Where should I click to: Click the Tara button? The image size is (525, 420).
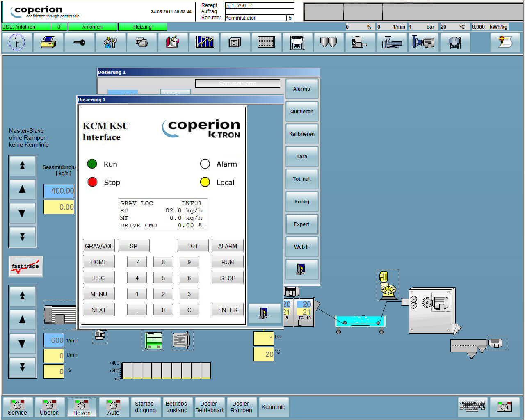[x=301, y=156]
